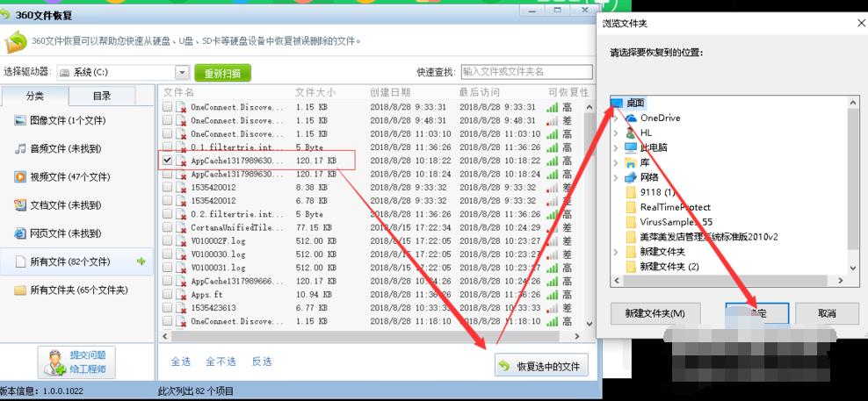
Task: Open the 视频文件 video files category icon
Action: pos(20,177)
